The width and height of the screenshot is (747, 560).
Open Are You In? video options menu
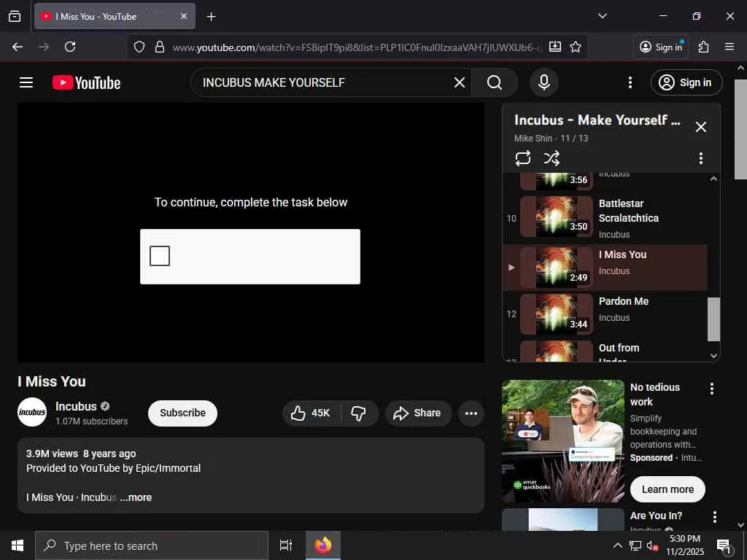click(x=714, y=517)
